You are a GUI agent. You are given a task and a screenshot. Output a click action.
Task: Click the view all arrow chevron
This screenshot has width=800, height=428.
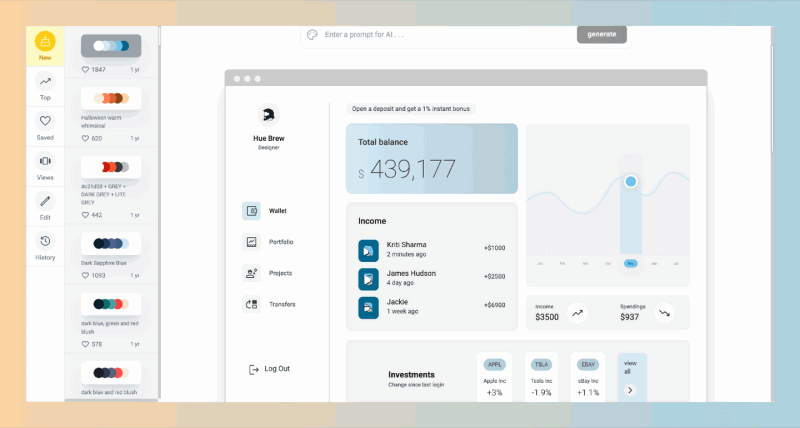click(x=630, y=390)
